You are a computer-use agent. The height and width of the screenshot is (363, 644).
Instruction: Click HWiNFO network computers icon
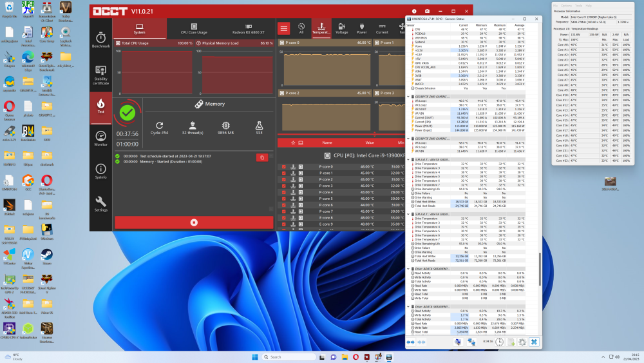[x=471, y=342]
